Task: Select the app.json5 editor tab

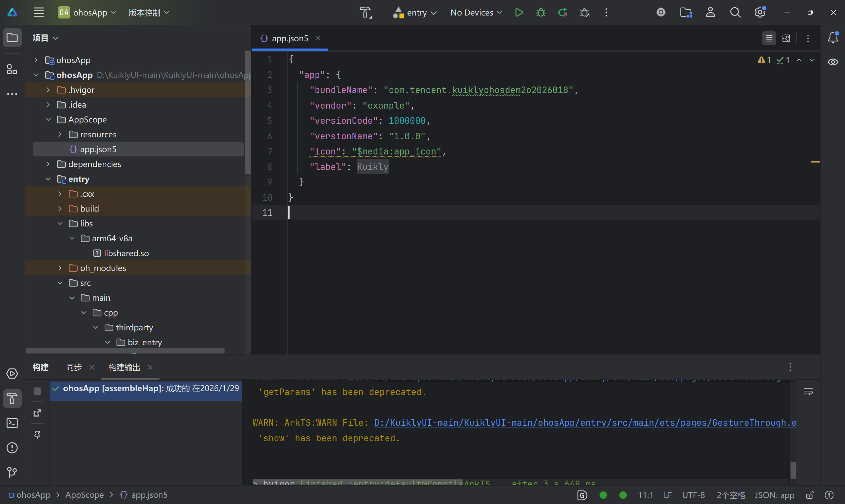Action: 290,38
